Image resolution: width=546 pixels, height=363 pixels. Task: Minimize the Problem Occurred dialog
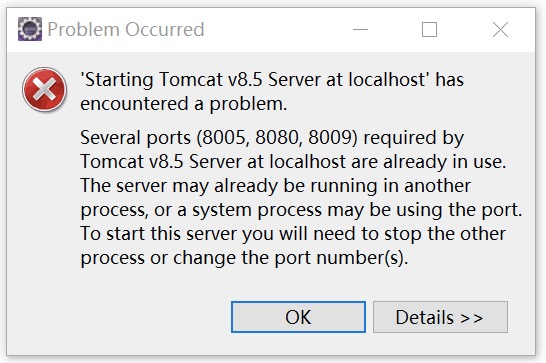(x=360, y=29)
